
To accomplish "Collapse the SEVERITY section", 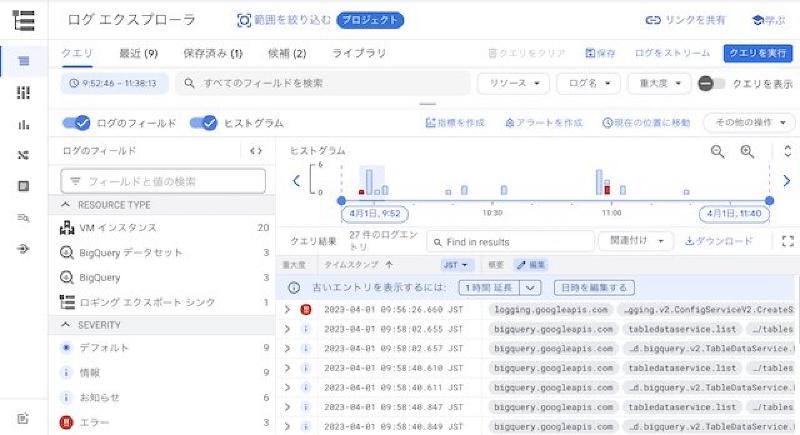I will pyautogui.click(x=65, y=324).
